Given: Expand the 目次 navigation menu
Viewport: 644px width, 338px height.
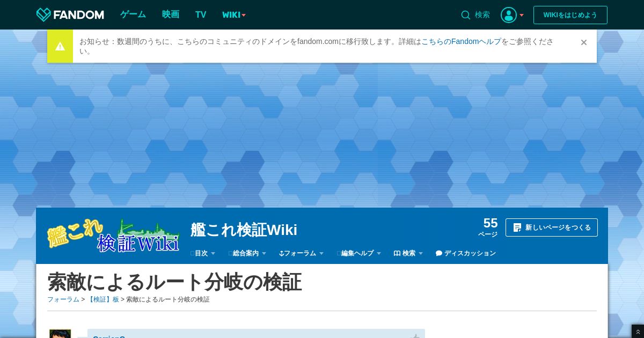Looking at the screenshot, I should 203,253.
